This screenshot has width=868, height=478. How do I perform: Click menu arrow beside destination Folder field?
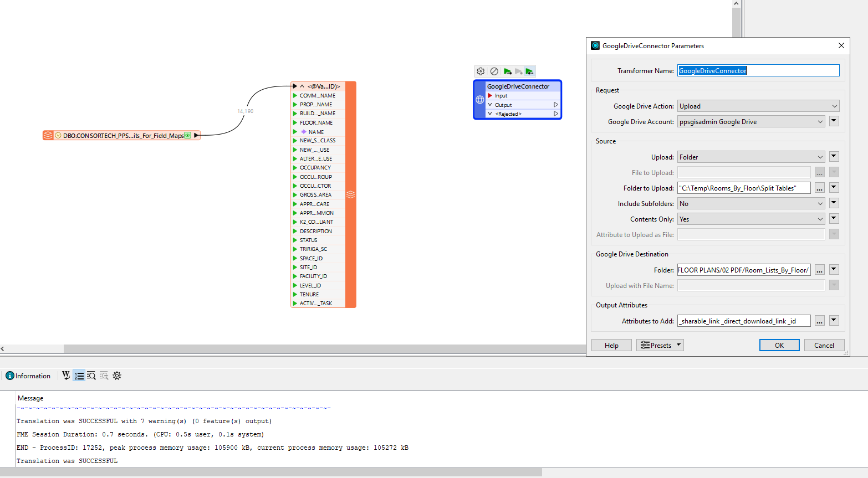click(x=834, y=270)
